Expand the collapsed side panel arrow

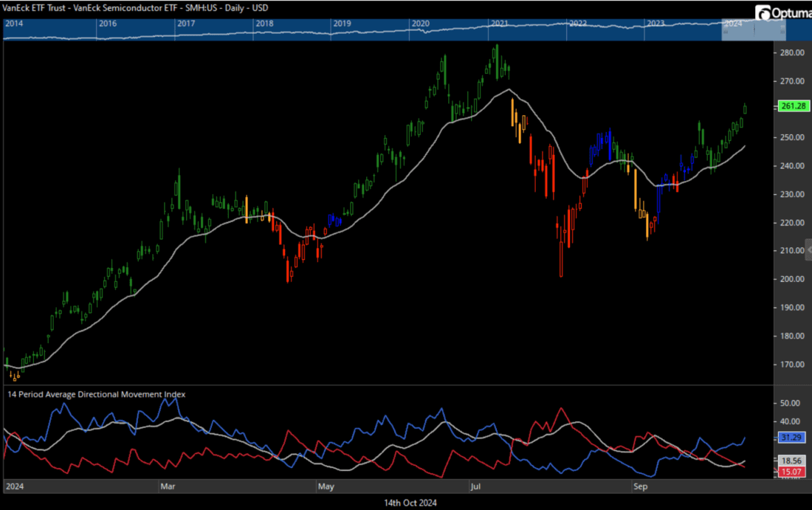click(x=809, y=251)
